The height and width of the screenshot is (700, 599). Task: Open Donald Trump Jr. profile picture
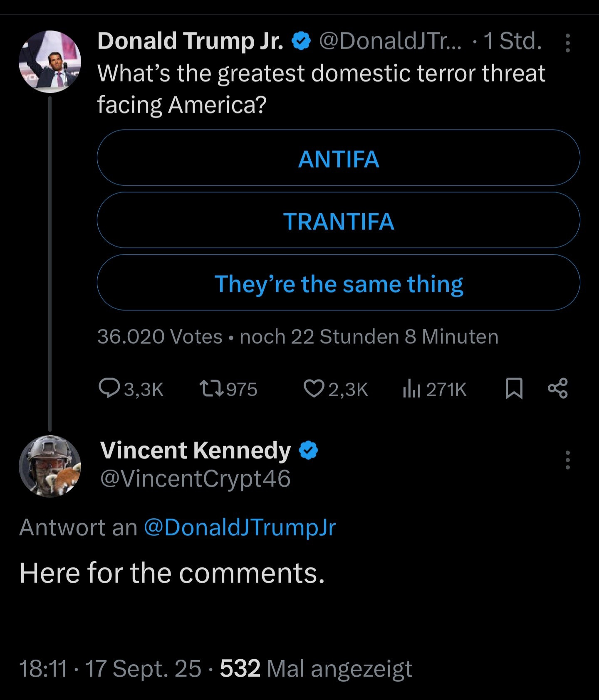coord(50,61)
